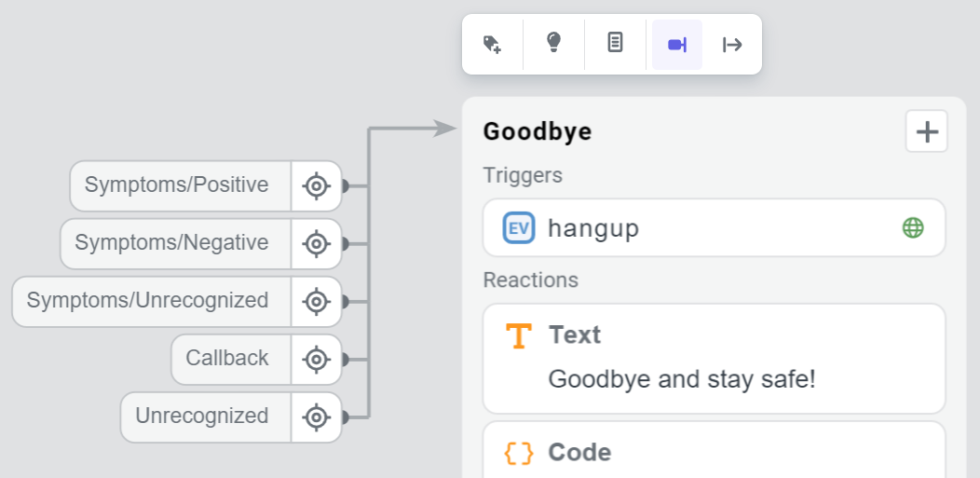
Task: Click target icon next to Symptoms/Positive
Action: point(317,186)
